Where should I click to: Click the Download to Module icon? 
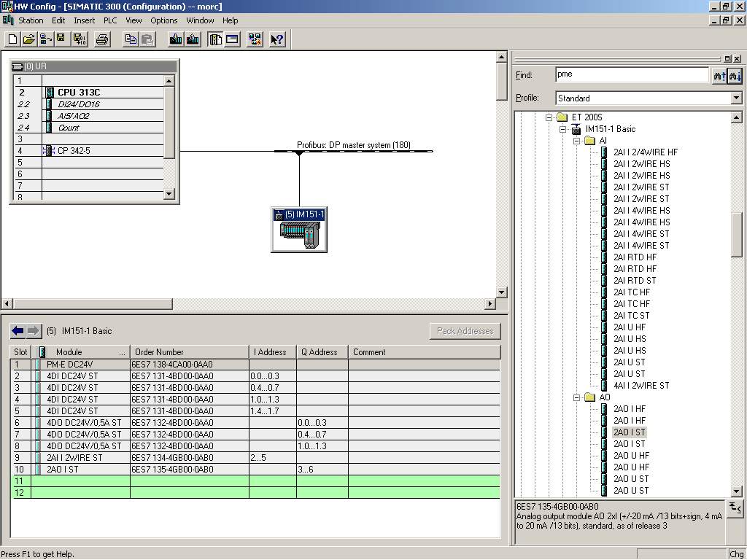pyautogui.click(x=176, y=39)
